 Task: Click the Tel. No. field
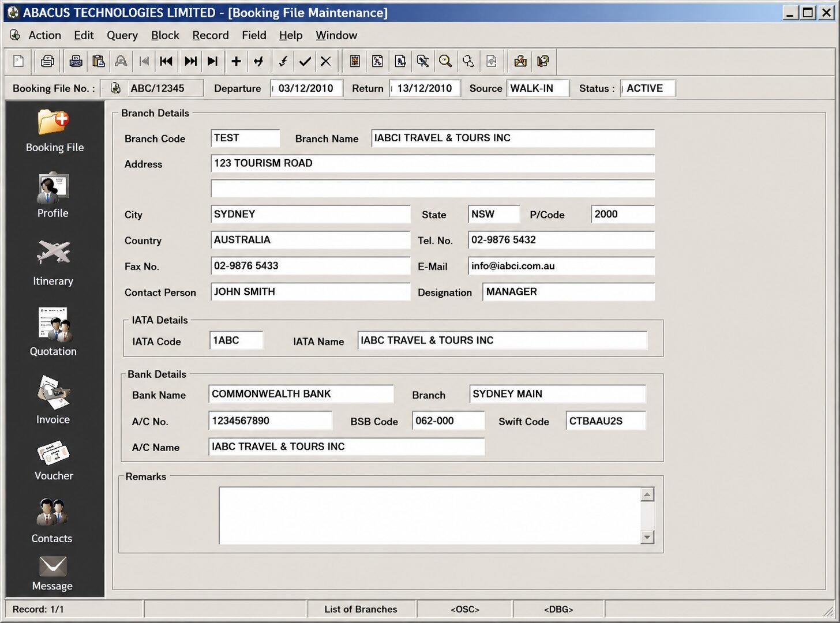point(561,240)
